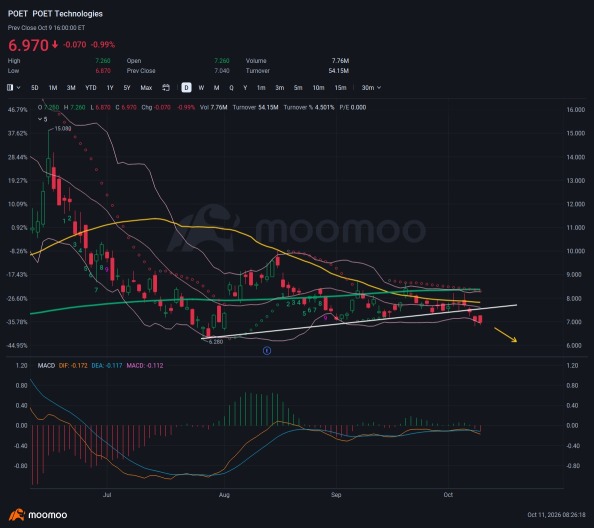Switch to monthly M interval
The image size is (594, 528).
tap(216, 87)
